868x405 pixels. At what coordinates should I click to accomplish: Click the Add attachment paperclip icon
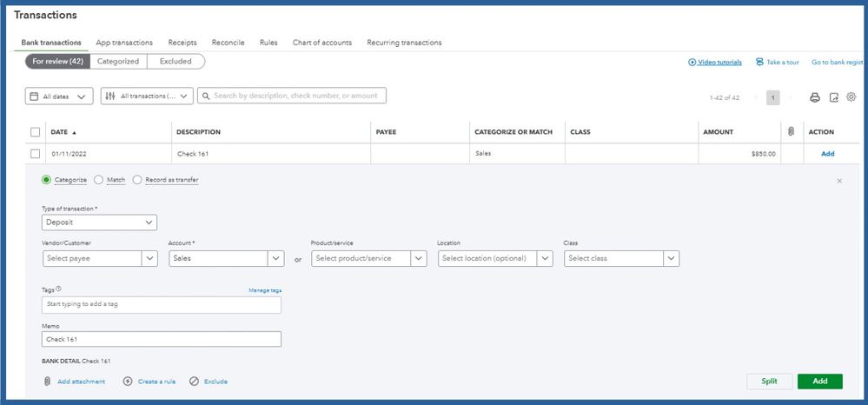coord(48,382)
